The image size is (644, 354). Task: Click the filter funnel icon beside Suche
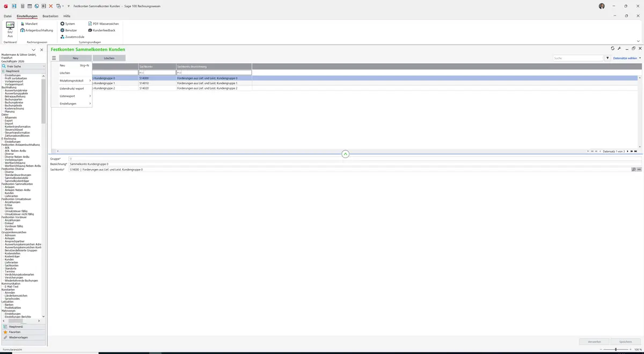[608, 58]
